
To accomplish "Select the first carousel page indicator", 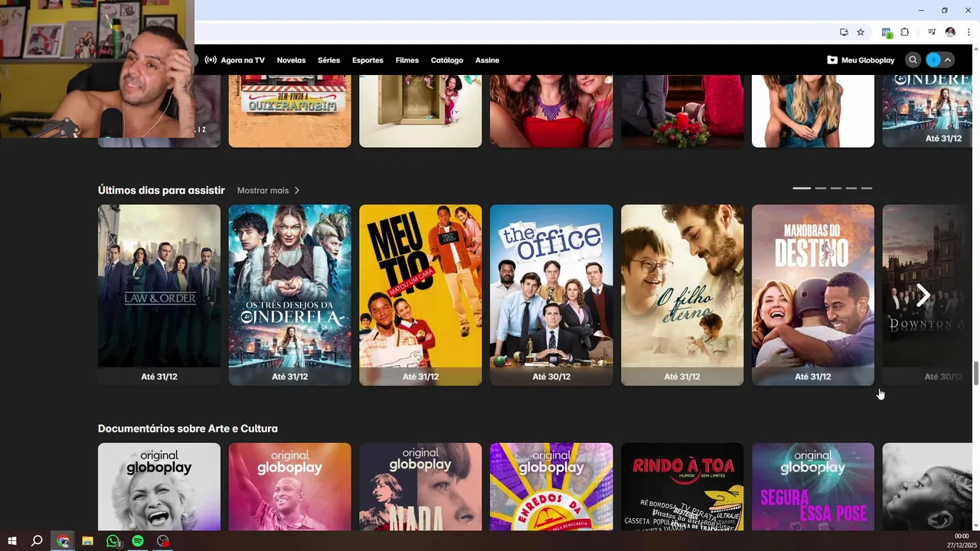I will coord(802,188).
